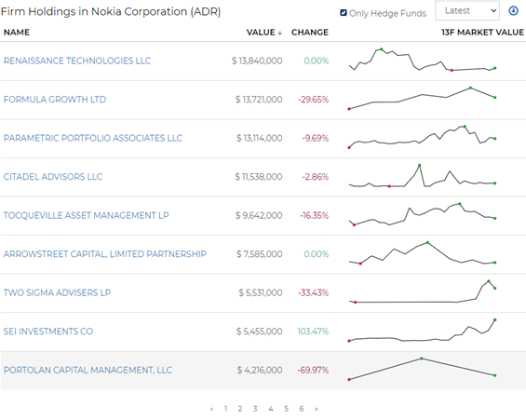Click the CHANGE column header

pos(310,33)
